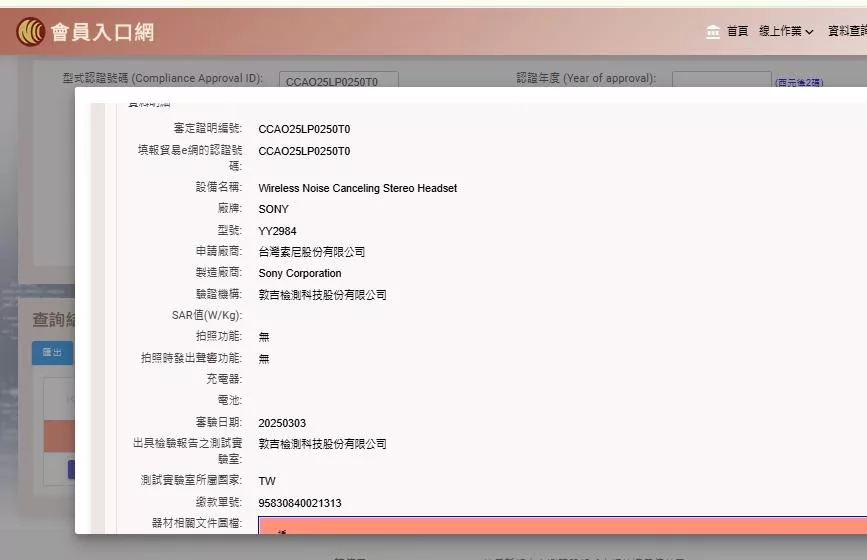The image size is (867, 560).
Task: Click the test lab country value TW
Action: coord(267,481)
